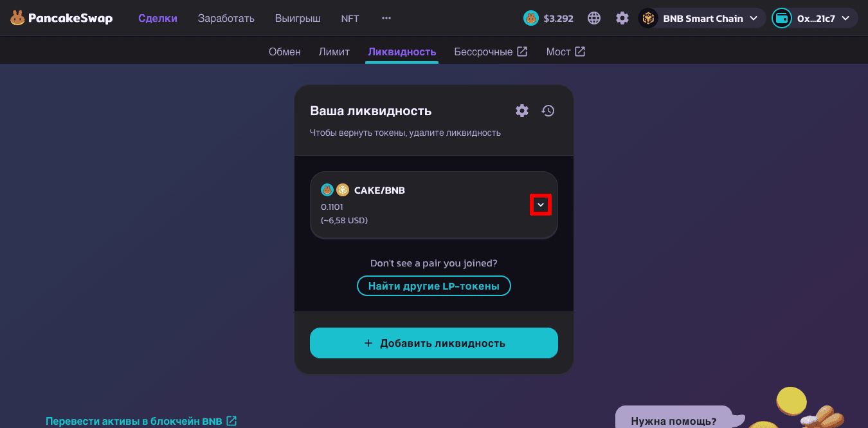Click the Нужна помощь? help bubble

pos(674,421)
